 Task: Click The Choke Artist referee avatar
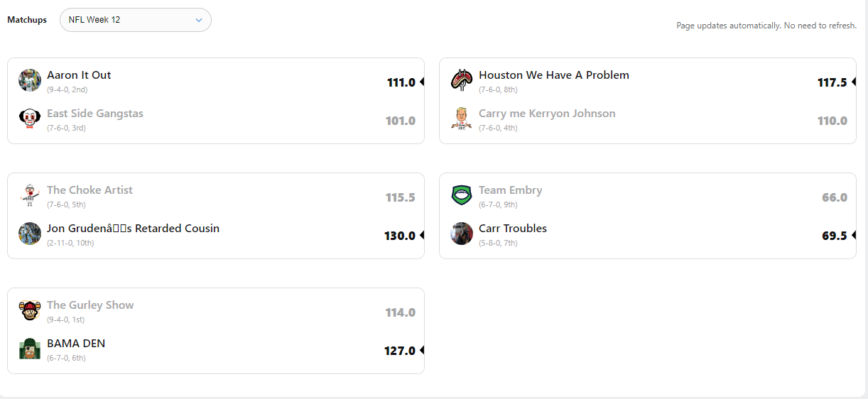tap(30, 195)
